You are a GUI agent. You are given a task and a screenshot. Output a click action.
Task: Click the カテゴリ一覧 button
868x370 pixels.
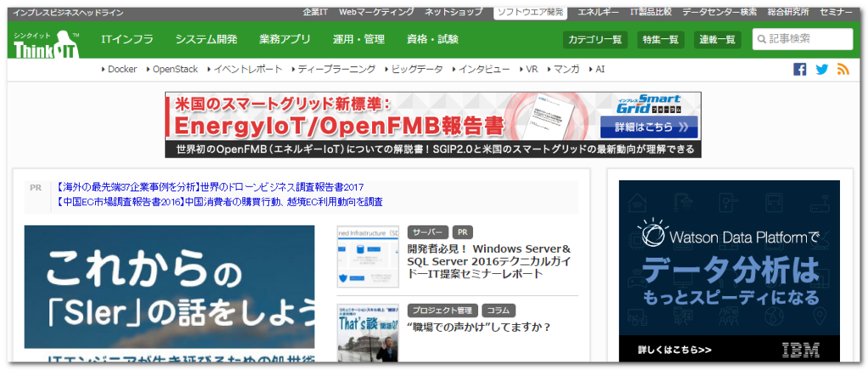click(595, 40)
